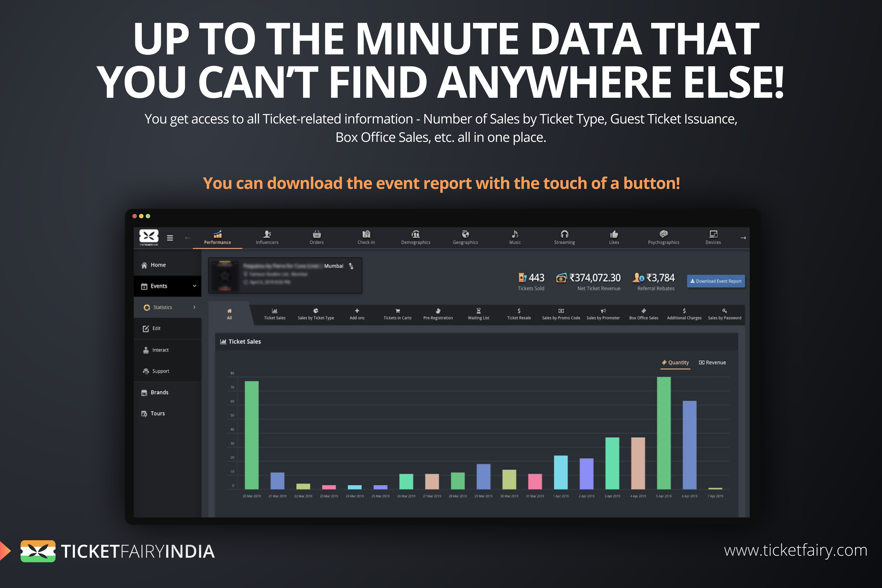This screenshot has height=588, width=882.
Task: Open the Influencers section icon
Action: tap(267, 234)
